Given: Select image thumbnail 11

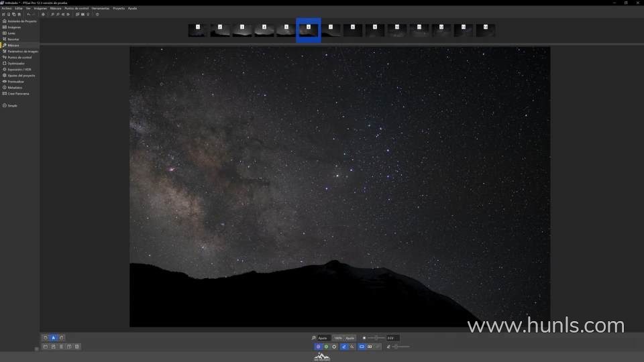Looking at the screenshot, I should (x=419, y=30).
